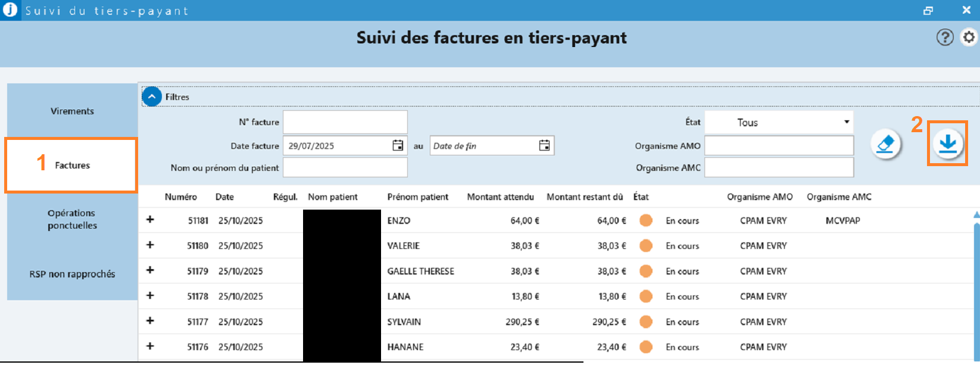This screenshot has height=368, width=980.
Task: Click the eraser icon to clear filters
Action: pos(885,144)
